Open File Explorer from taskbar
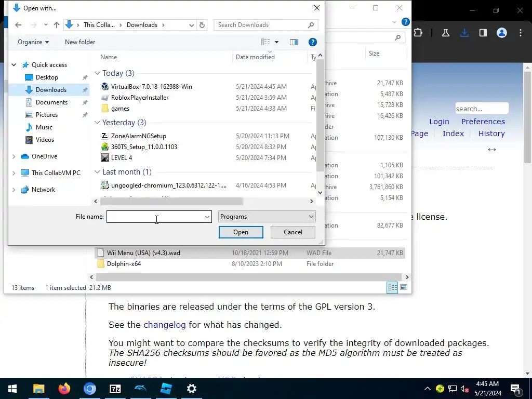The image size is (532, 399). click(x=38, y=389)
